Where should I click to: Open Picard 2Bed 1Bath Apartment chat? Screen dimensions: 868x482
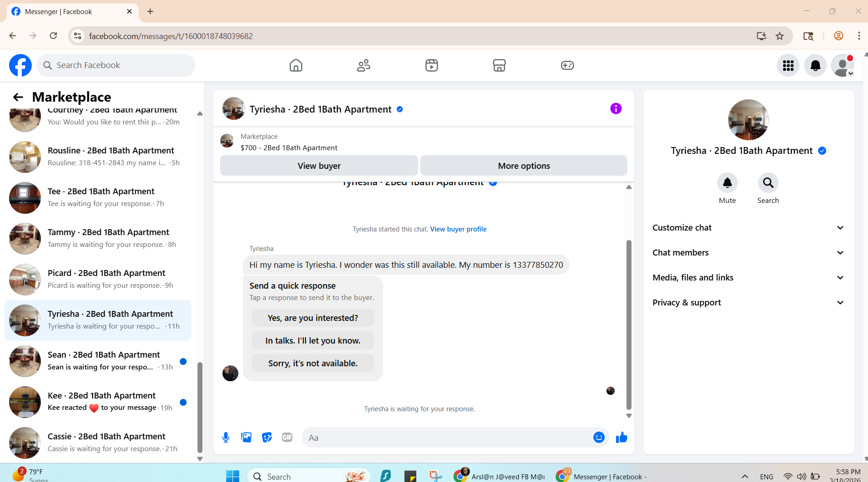click(x=98, y=280)
